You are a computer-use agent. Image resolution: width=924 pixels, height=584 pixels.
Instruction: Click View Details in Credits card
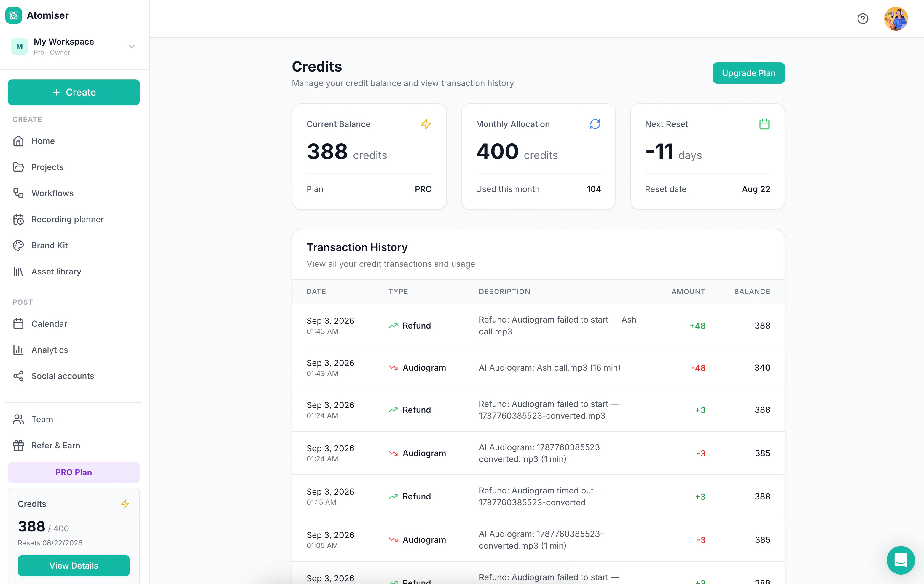point(74,566)
